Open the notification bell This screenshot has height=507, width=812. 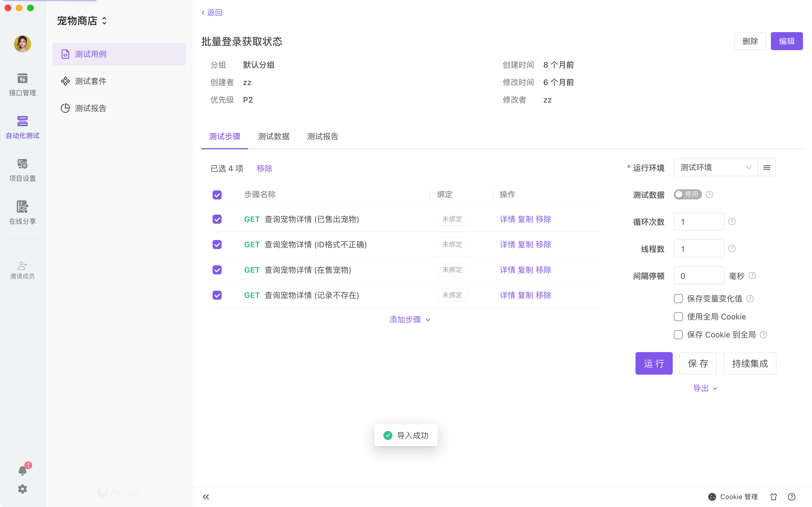click(22, 470)
